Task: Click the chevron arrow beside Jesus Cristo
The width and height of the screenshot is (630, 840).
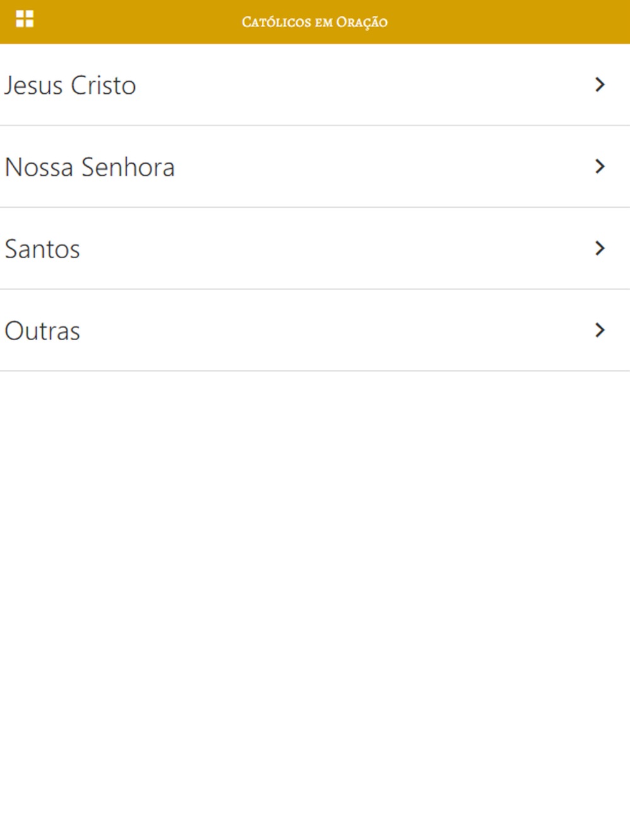Action: tap(600, 84)
